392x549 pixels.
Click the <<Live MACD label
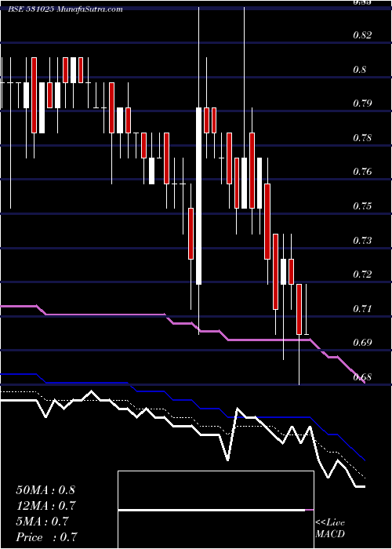point(330,528)
